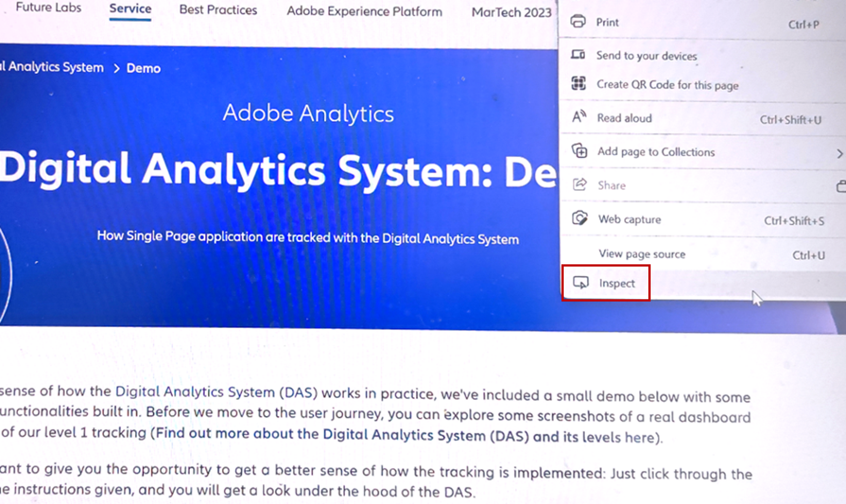Click the Ctrl+Shift+U shortcut label
Viewport: 846px width, 504px height.
(x=790, y=120)
